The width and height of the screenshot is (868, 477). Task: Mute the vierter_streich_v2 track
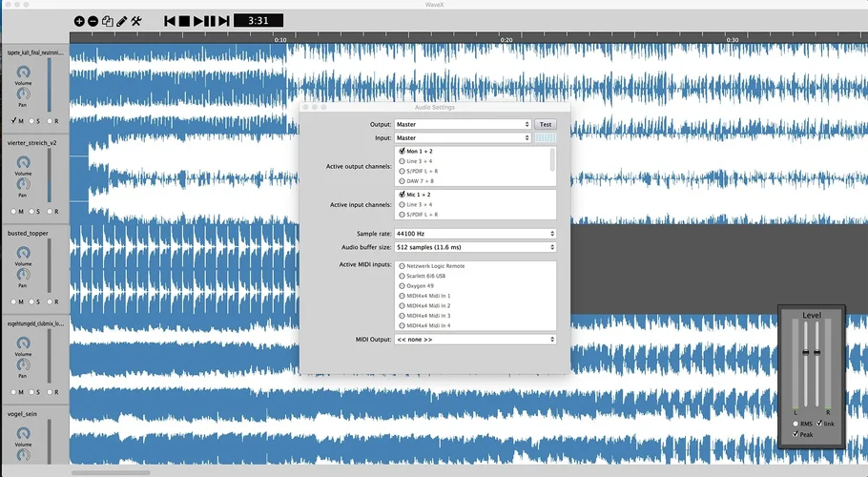(14, 212)
